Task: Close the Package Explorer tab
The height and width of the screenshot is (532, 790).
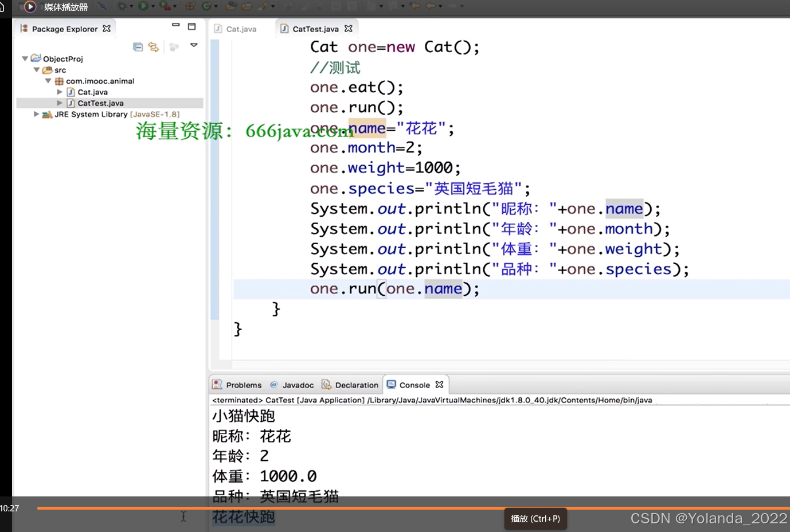Action: tap(107, 29)
